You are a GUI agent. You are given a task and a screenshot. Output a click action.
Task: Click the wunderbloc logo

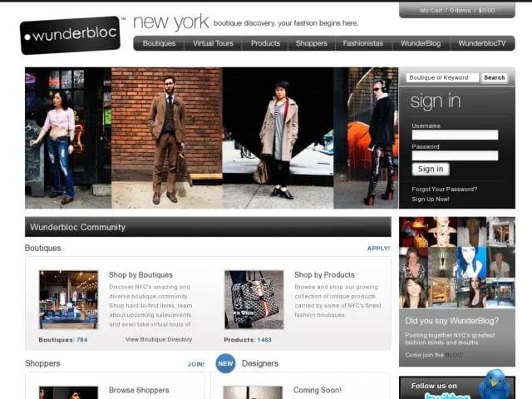coord(70,35)
